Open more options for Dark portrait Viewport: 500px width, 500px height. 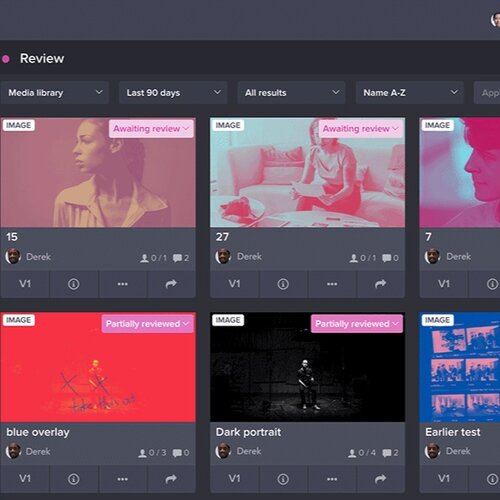pyautogui.click(x=332, y=479)
